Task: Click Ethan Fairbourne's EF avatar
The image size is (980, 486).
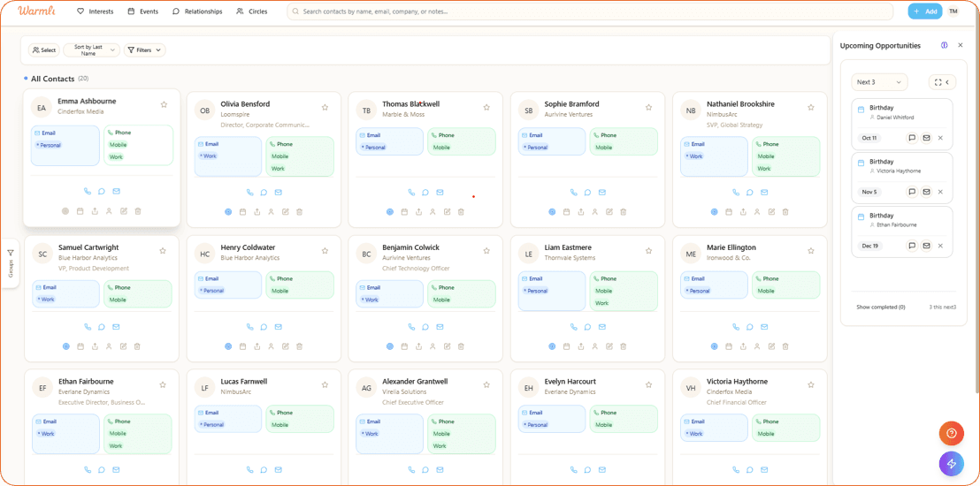Action: tap(42, 388)
